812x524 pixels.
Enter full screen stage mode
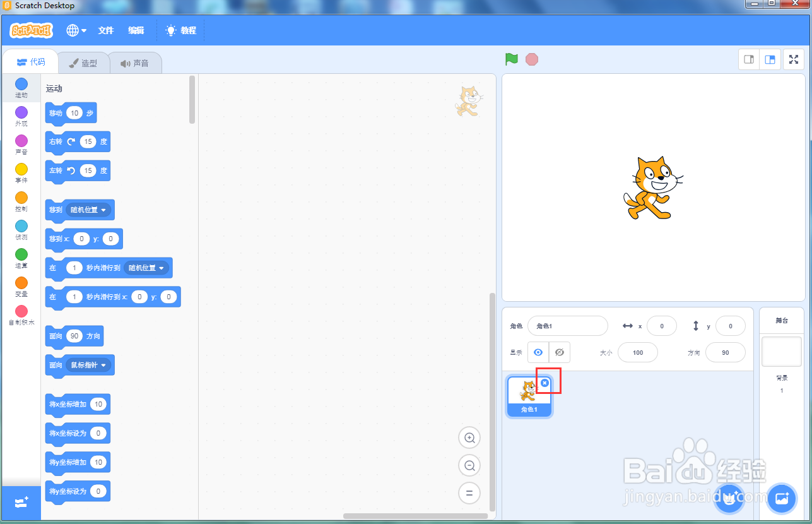tap(794, 59)
